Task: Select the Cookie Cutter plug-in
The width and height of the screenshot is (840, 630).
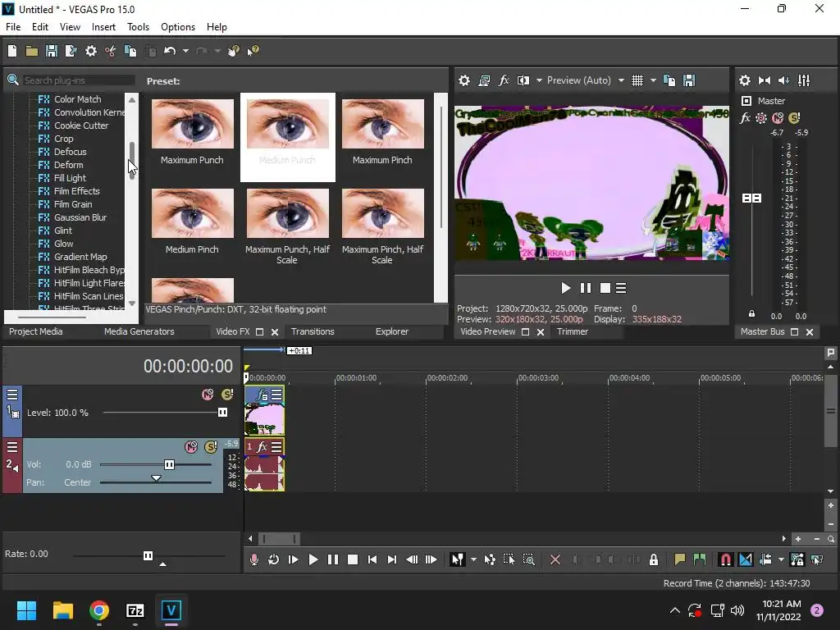Action: 81,126
